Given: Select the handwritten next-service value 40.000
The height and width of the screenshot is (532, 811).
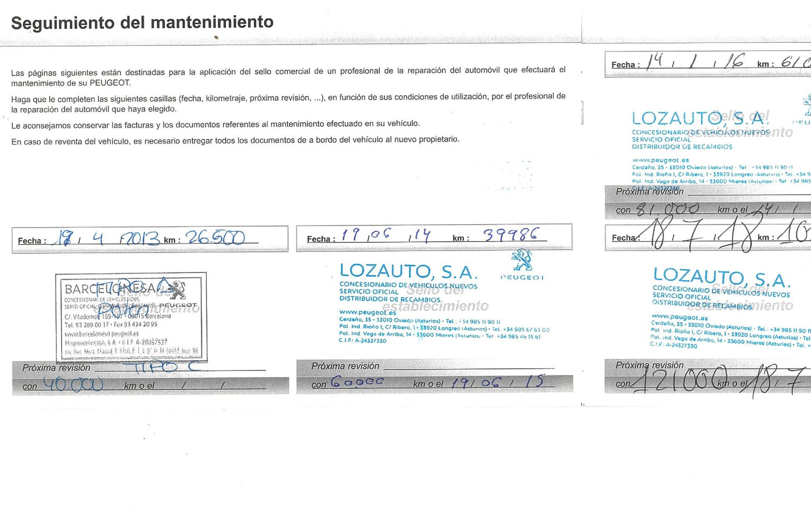Looking at the screenshot, I should point(73,385).
